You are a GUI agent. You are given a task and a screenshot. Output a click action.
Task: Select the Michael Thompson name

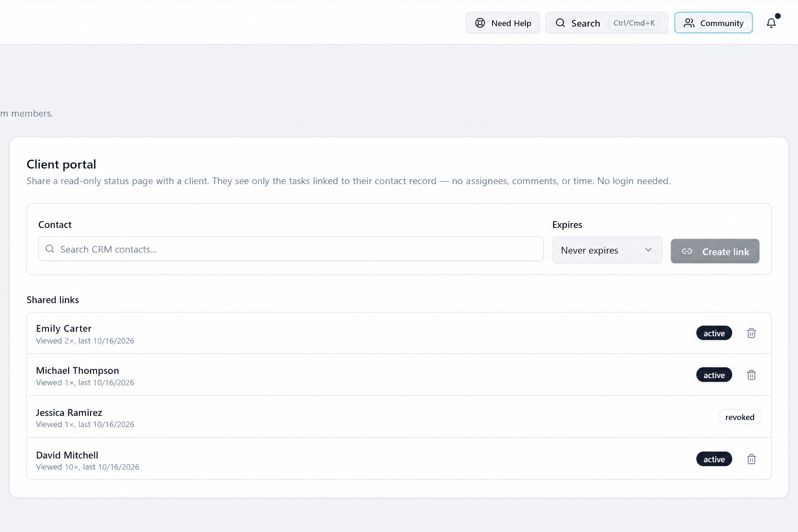[77, 370]
